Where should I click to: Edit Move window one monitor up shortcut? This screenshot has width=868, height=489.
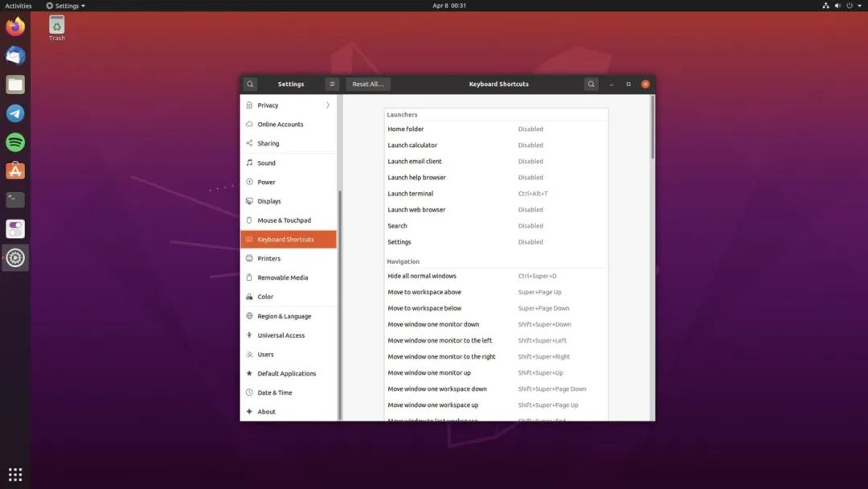point(496,372)
